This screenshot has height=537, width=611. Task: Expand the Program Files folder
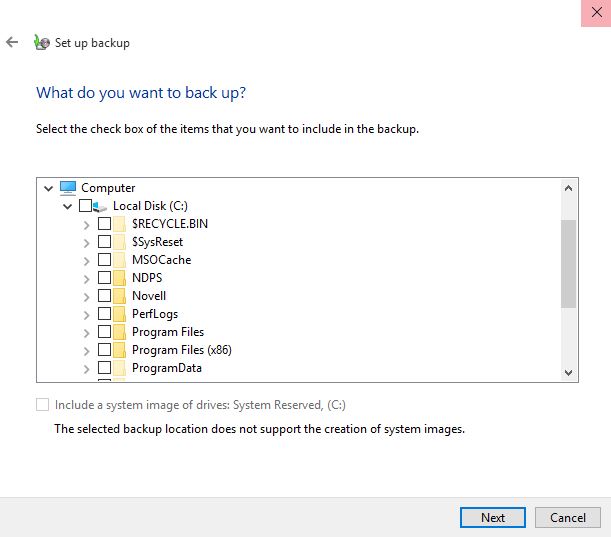[x=87, y=333]
